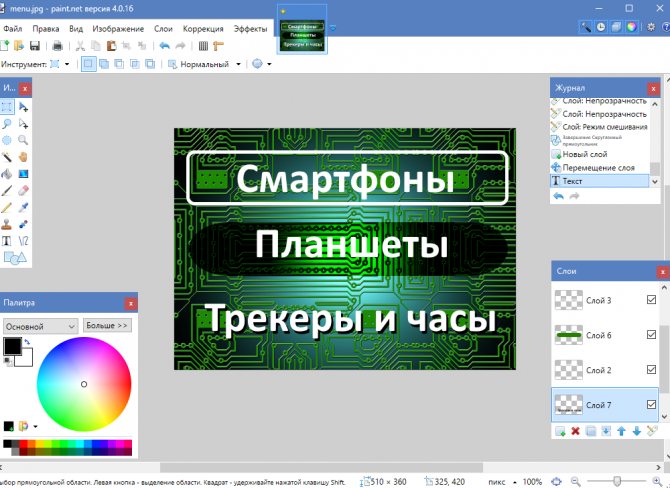Click the Save floppy disk icon
The height and width of the screenshot is (488, 670).
(x=35, y=46)
